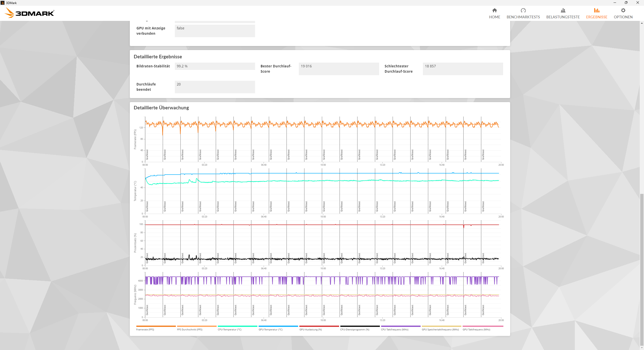Screen dimensions: 644x350
Task: Restore down the window via title bar icon
Action: [x=626, y=3]
